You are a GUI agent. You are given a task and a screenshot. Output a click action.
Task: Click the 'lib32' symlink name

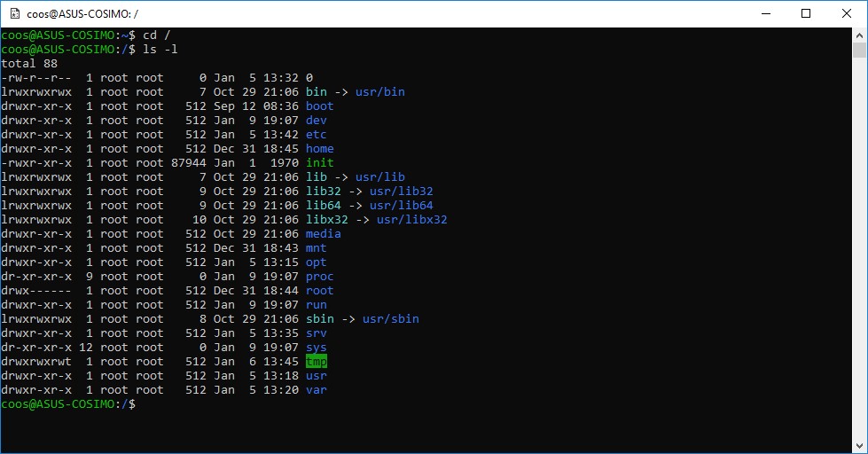point(324,191)
